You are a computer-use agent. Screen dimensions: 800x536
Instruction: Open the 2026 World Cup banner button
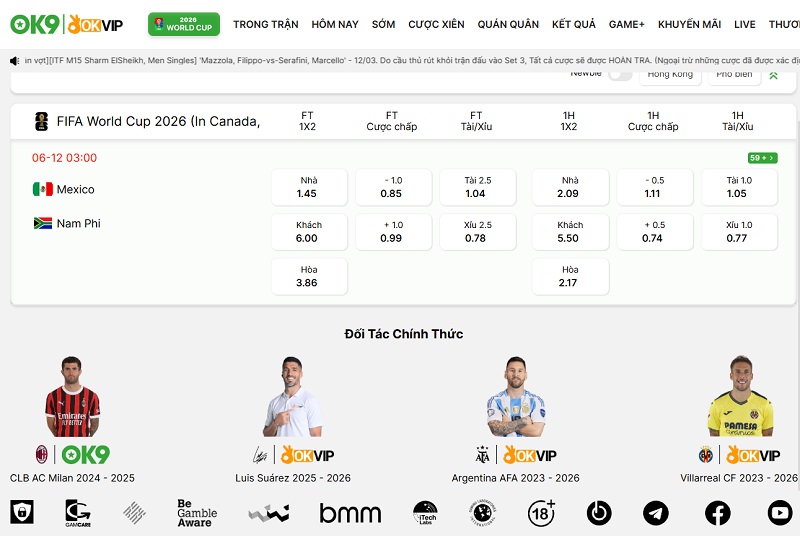pyautogui.click(x=184, y=24)
